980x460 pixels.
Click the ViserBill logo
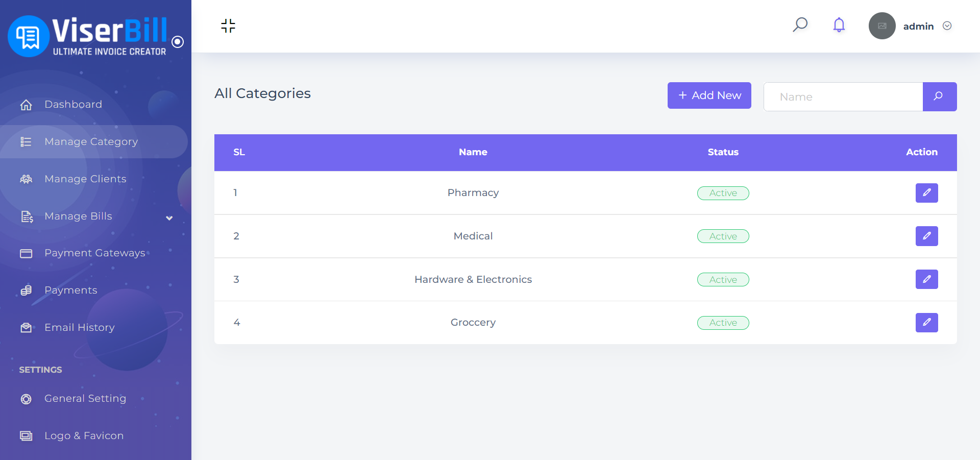click(87, 36)
